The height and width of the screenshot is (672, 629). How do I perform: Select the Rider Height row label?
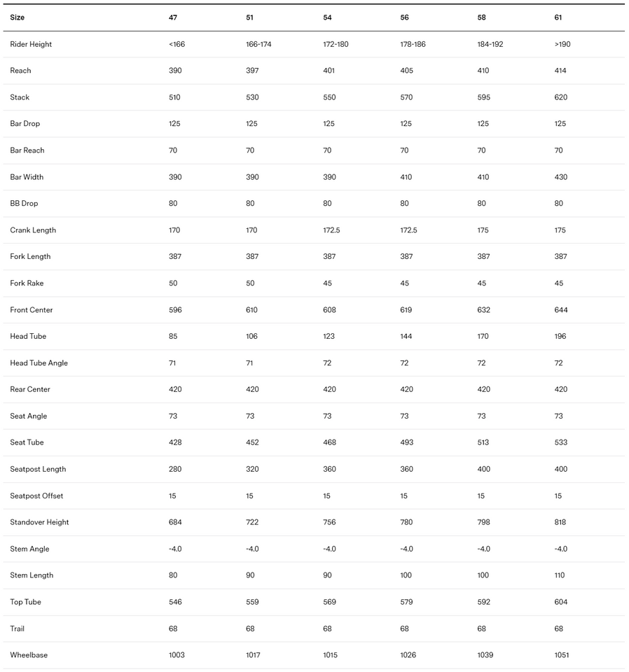(x=31, y=44)
